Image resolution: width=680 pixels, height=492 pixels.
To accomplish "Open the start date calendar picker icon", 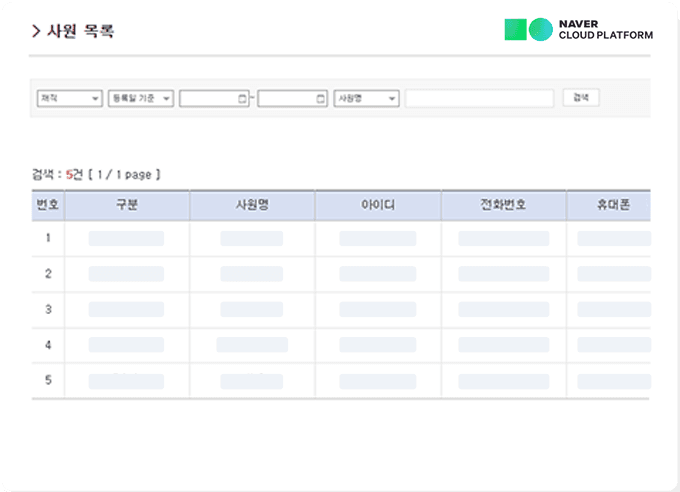I will click(243, 98).
